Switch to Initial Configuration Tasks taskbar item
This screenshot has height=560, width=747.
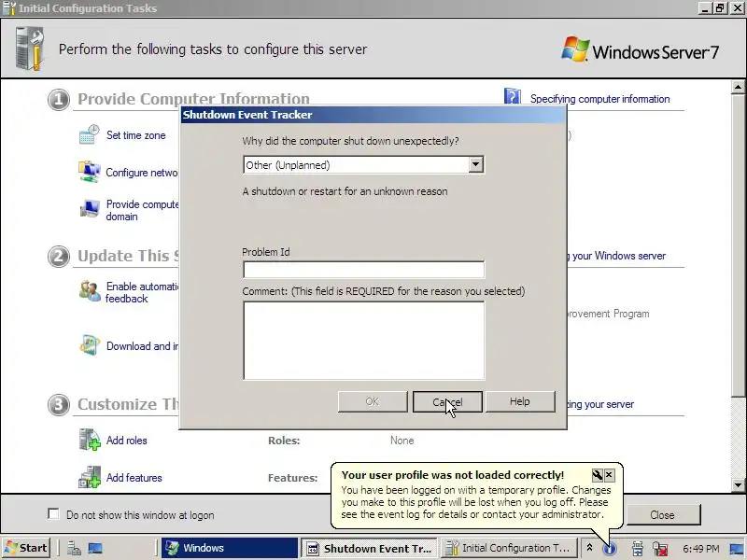(x=509, y=548)
